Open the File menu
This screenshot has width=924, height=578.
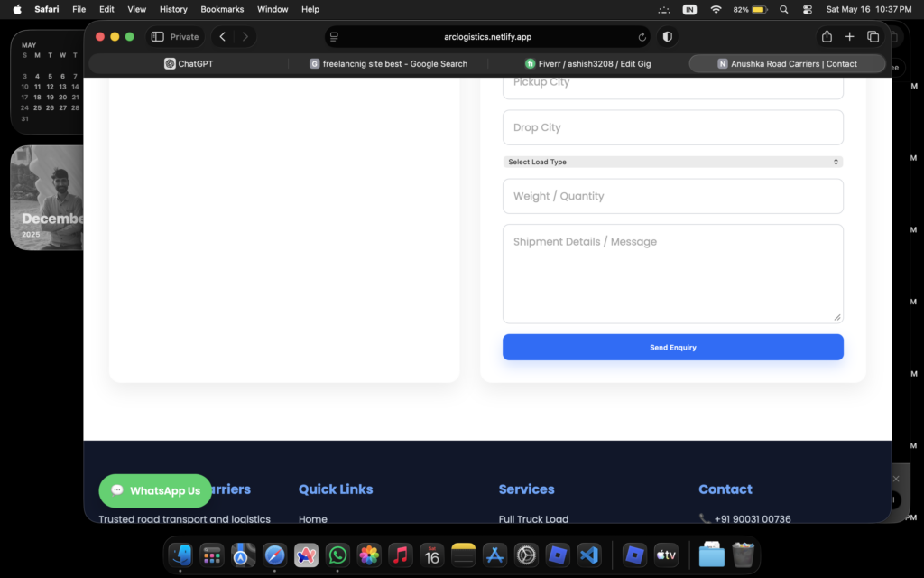point(79,9)
